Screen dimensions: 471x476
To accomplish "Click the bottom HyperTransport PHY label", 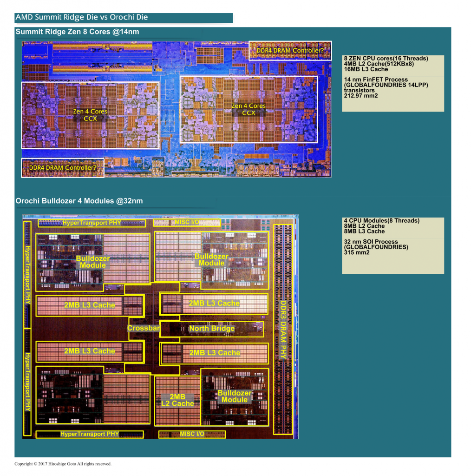I will point(90,434).
